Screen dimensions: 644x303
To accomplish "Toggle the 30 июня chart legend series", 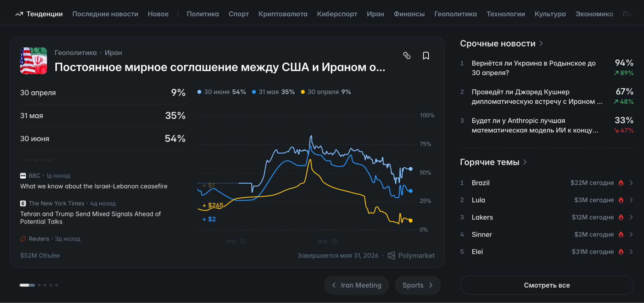I will click(222, 92).
